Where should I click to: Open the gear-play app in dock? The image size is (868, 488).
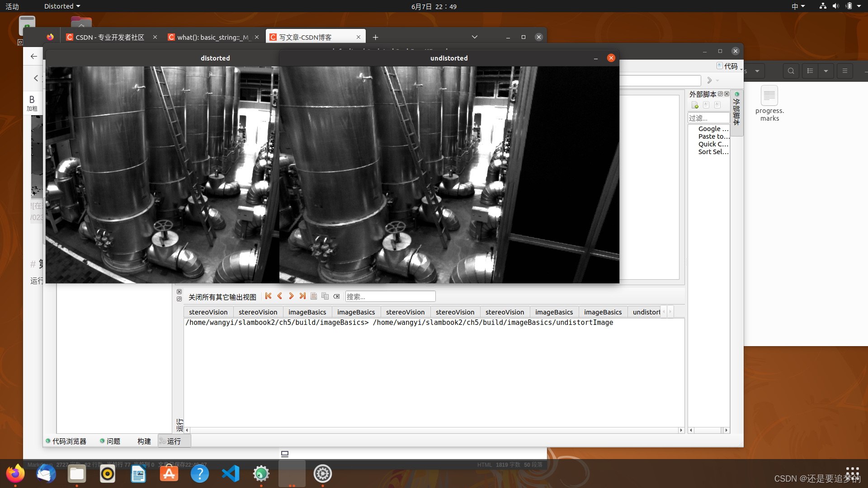(323, 474)
